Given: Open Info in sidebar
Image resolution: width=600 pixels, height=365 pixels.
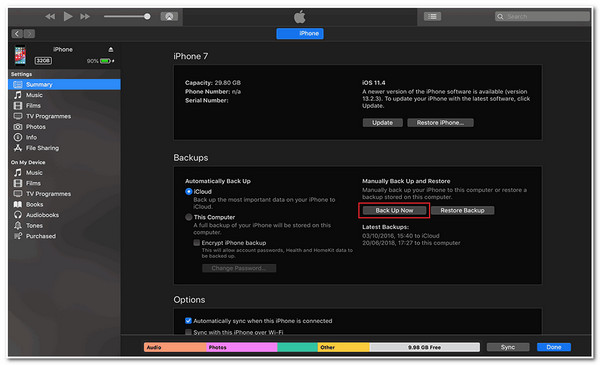Looking at the screenshot, I should 64,137.
